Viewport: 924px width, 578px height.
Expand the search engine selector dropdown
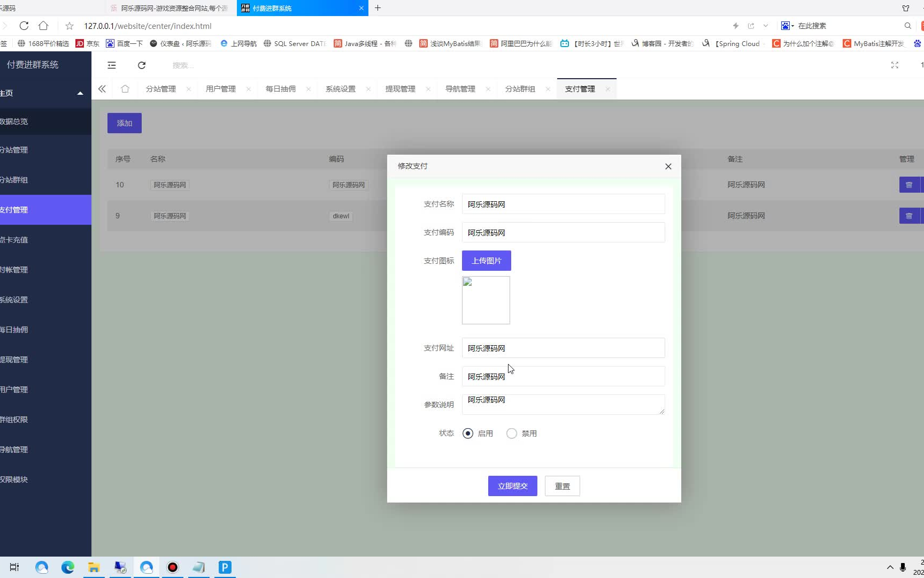pos(788,26)
